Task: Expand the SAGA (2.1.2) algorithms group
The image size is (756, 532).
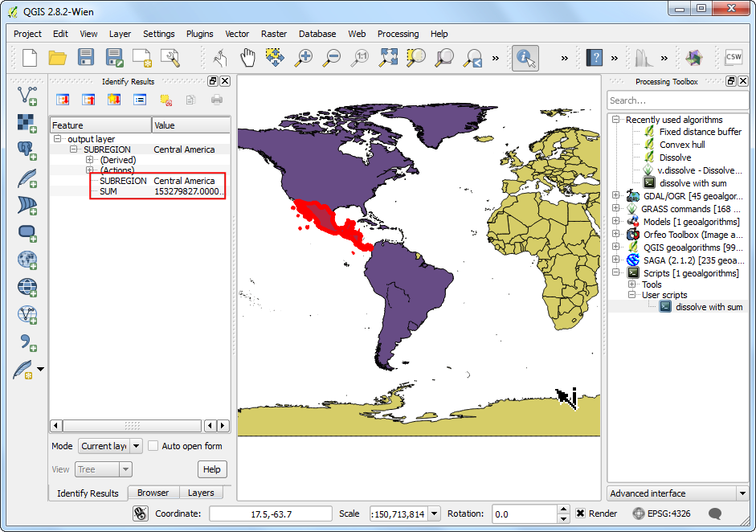Action: point(615,260)
